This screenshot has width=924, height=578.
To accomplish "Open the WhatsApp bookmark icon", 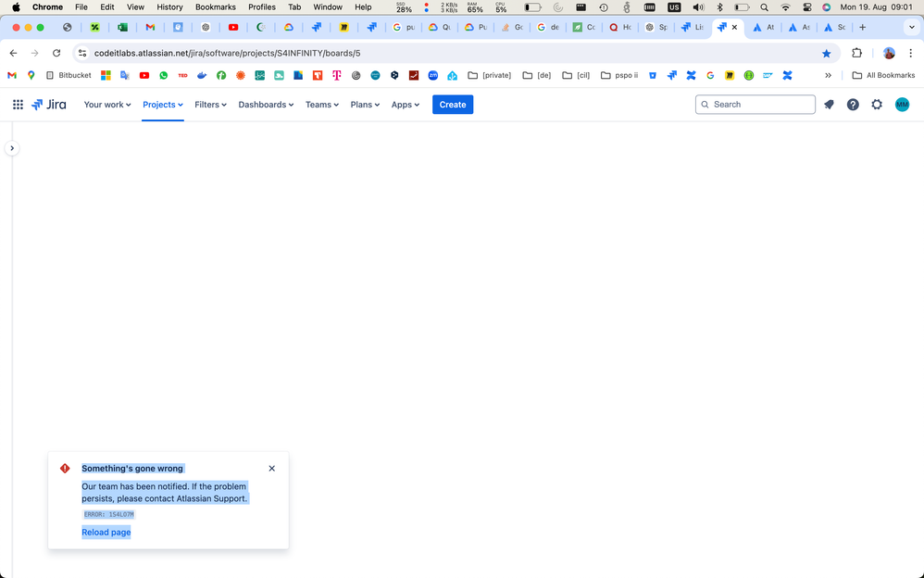I will point(163,76).
